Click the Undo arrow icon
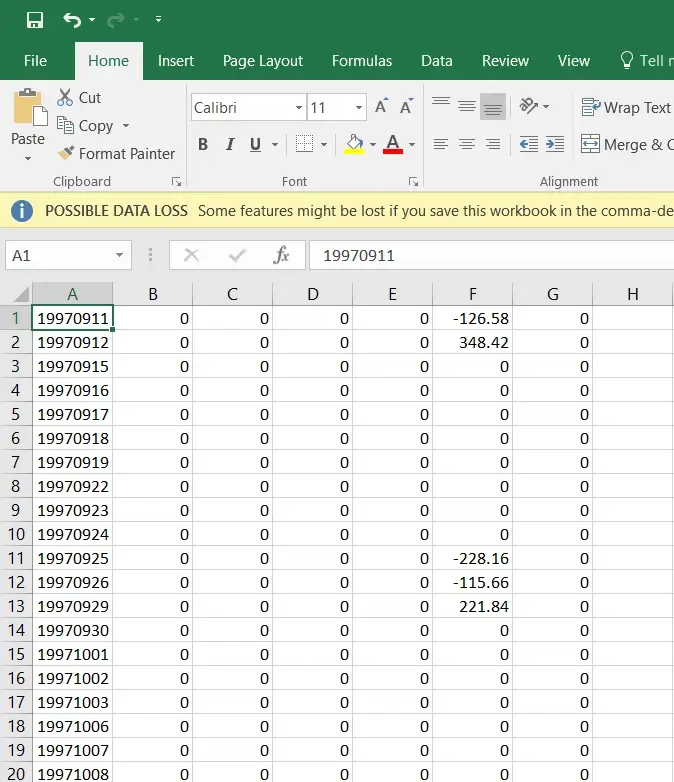The height and width of the screenshot is (782, 674). pyautogui.click(x=71, y=20)
